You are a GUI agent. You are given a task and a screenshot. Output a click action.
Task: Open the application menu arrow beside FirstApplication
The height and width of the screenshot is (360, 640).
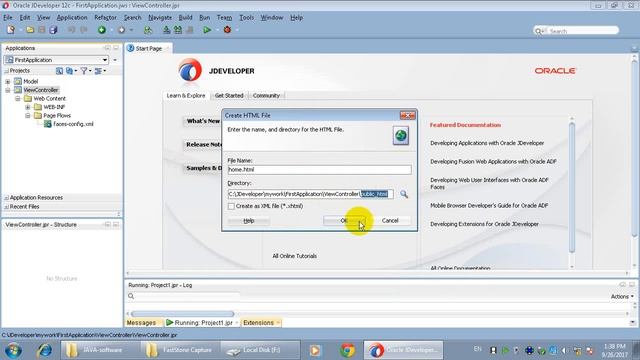tap(115, 60)
